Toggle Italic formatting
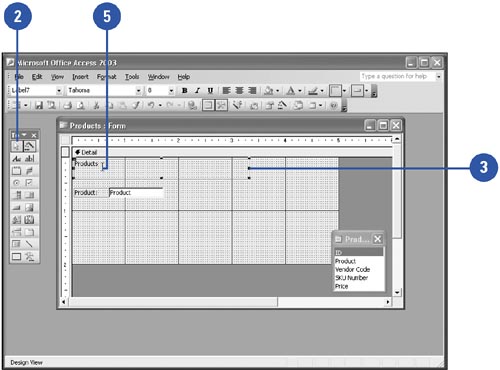The height and width of the screenshot is (370, 500). (197, 91)
